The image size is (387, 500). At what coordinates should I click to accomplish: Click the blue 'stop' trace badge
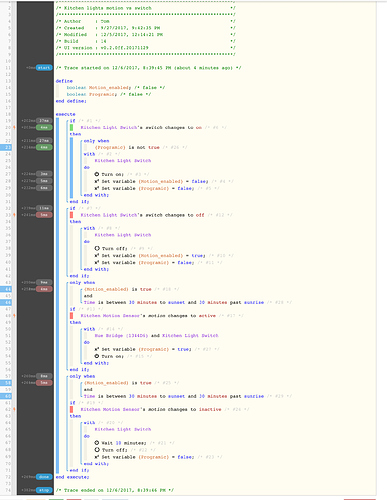(x=44, y=490)
